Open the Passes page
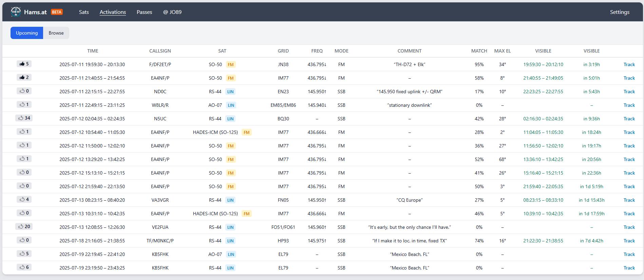This screenshot has height=280, width=644. 144,12
